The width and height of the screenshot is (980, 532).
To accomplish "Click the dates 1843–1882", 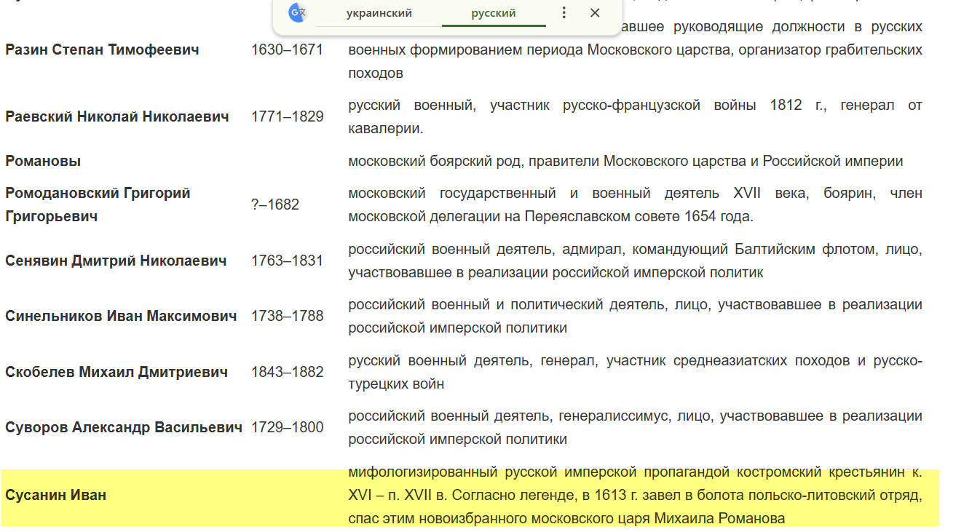I will [287, 372].
